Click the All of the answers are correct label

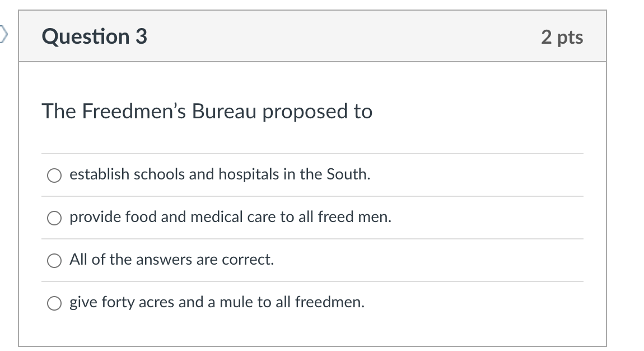tap(172, 260)
